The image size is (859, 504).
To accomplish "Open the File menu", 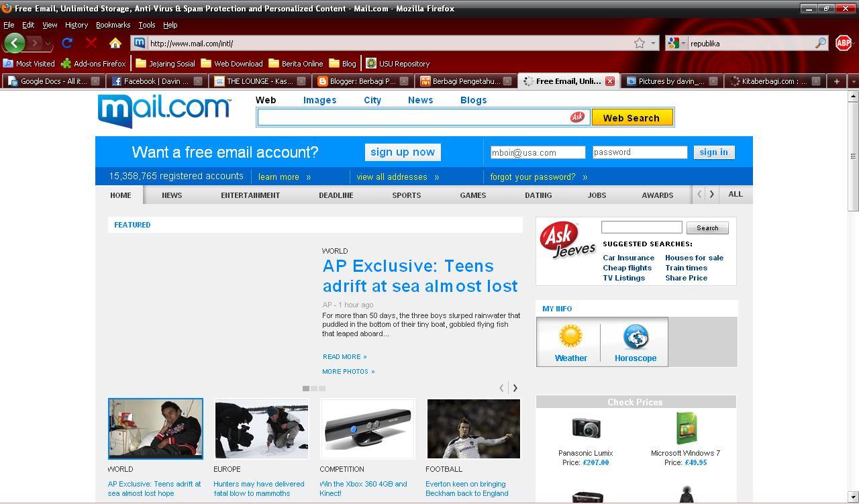I will tap(9, 25).
